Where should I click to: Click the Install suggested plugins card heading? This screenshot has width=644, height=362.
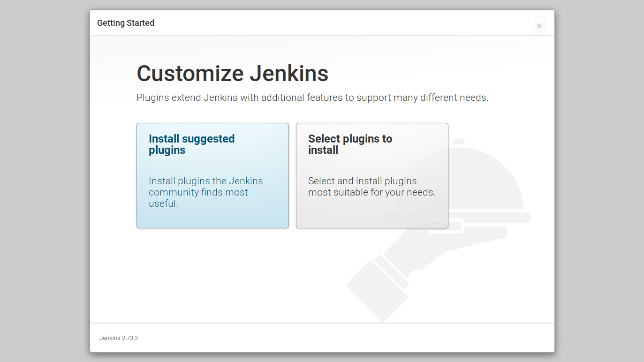[191, 144]
